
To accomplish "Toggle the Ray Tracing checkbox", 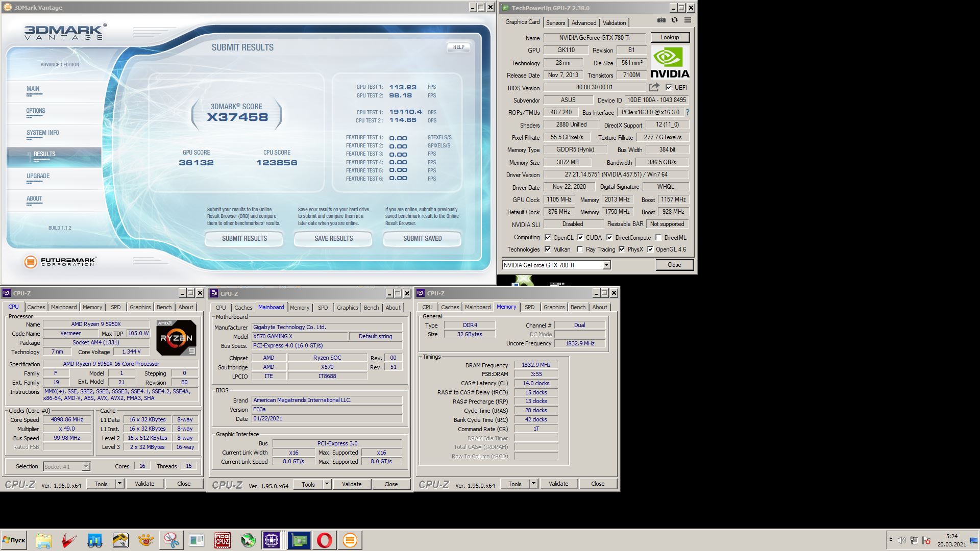I will (x=580, y=249).
